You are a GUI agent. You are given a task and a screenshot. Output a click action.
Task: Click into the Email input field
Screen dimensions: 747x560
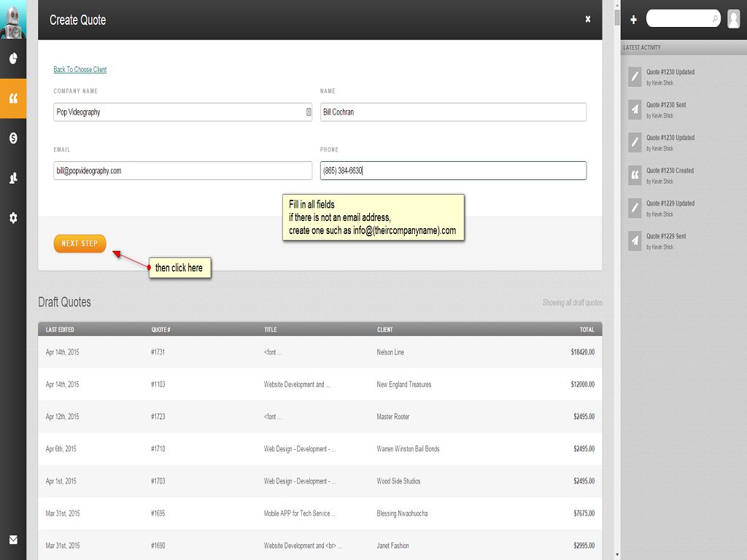click(182, 171)
